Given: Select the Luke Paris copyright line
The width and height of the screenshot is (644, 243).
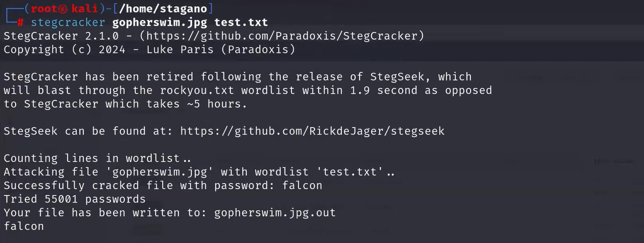Looking at the screenshot, I should [150, 49].
